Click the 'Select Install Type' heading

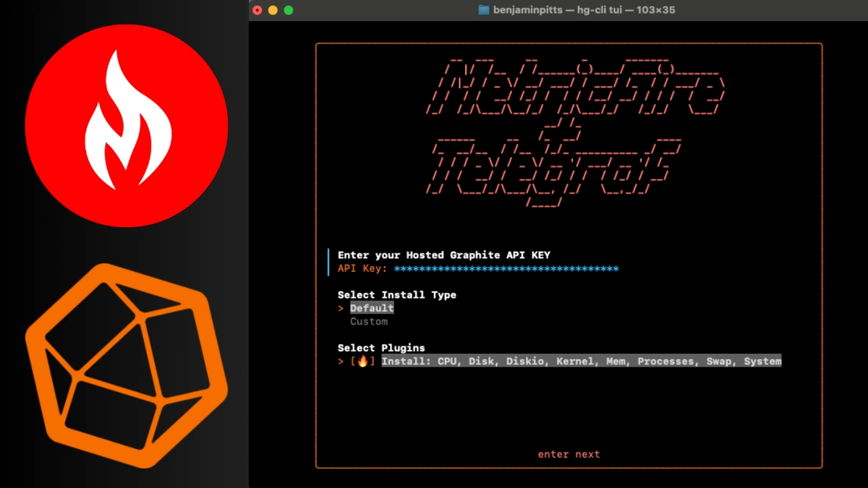tap(397, 295)
